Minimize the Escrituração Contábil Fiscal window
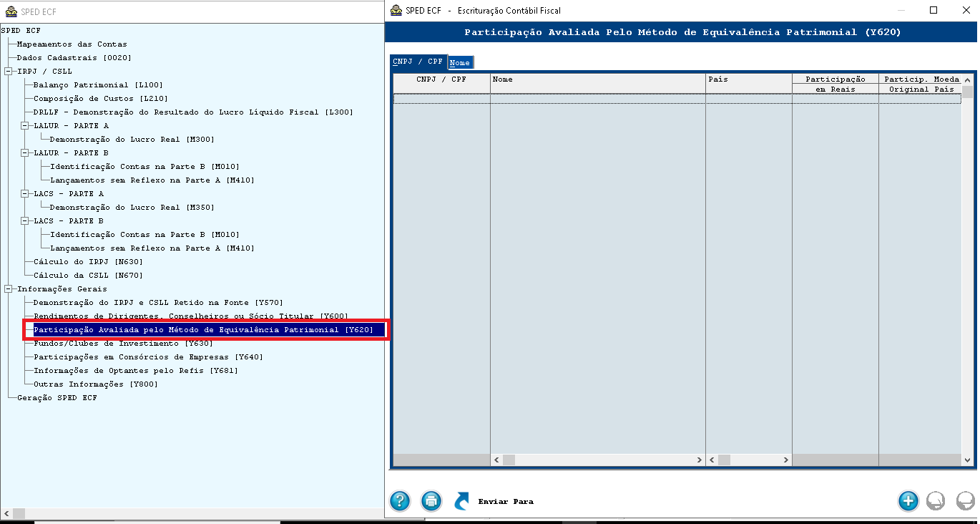The image size is (980, 524). pyautogui.click(x=901, y=10)
